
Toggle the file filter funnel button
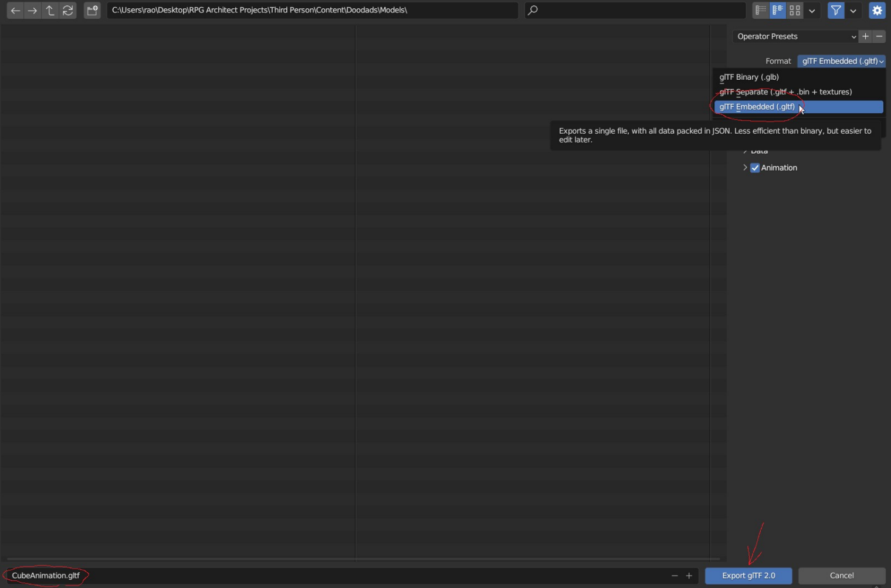point(836,11)
